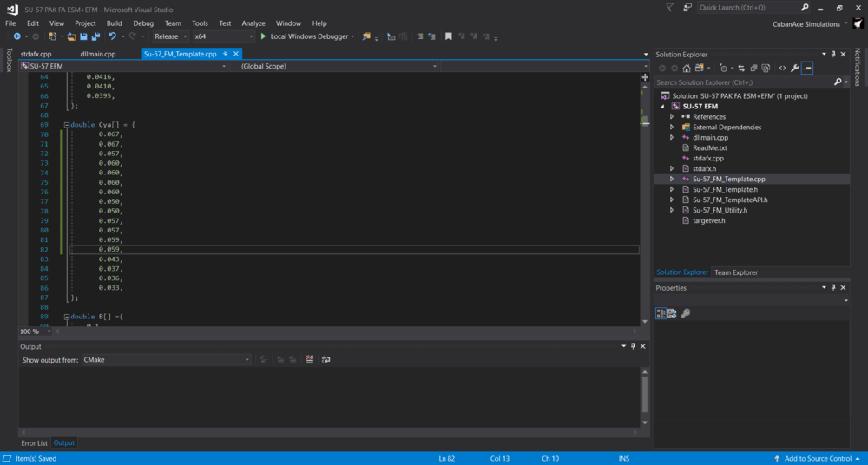Screen dimensions: 868x465
Task: Click the Solution Explorer Home icon
Action: pyautogui.click(x=687, y=68)
